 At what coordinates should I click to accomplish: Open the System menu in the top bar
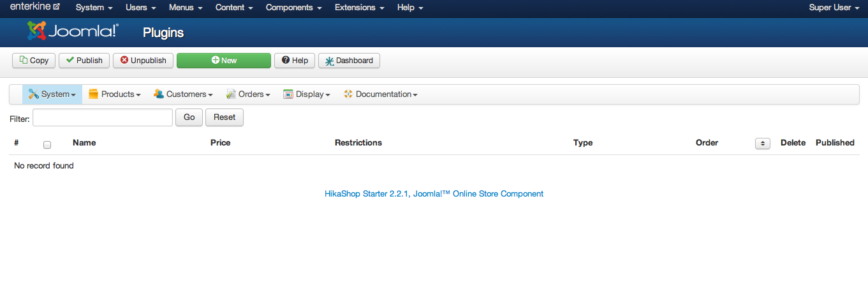click(94, 8)
